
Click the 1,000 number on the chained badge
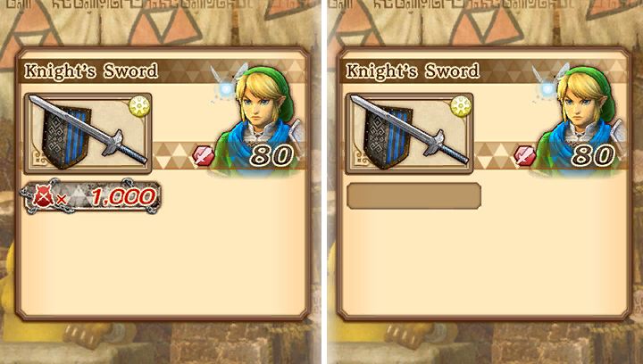pyautogui.click(x=123, y=197)
